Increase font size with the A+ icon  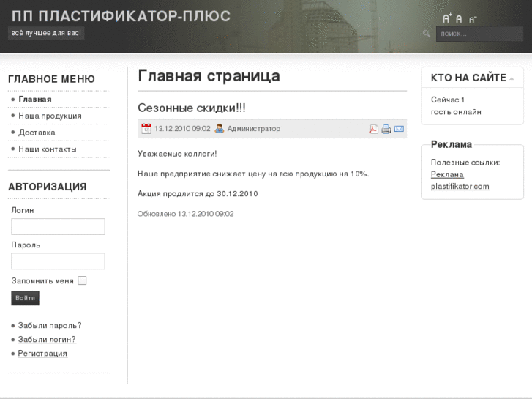[x=447, y=18]
